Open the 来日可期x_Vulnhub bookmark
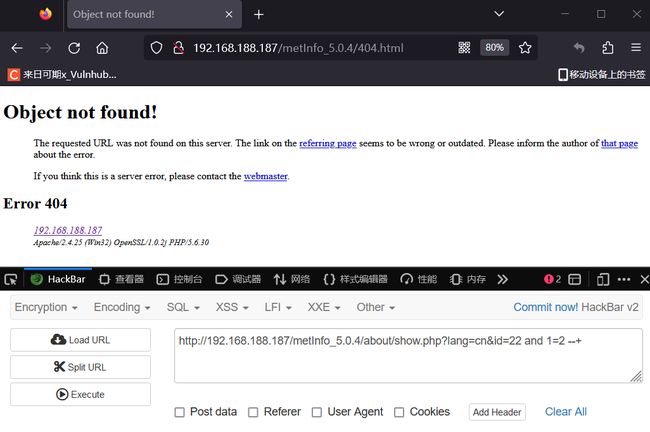The height and width of the screenshot is (432, 650). coord(62,75)
